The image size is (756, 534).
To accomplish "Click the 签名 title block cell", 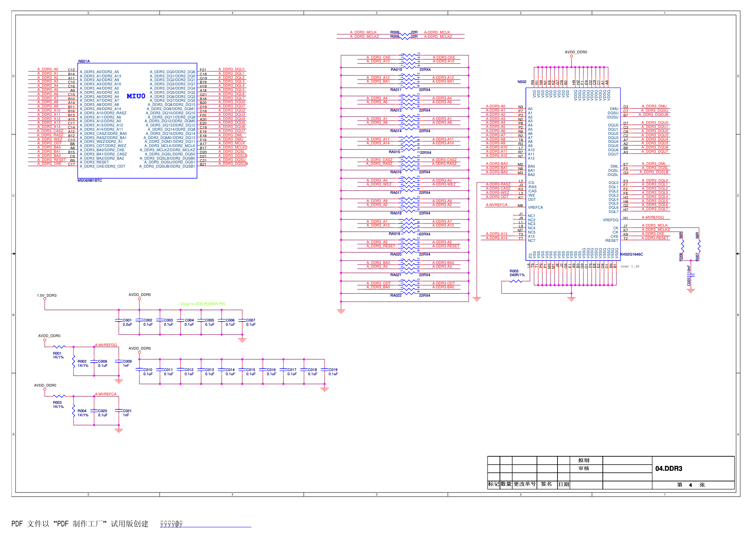I will (546, 484).
